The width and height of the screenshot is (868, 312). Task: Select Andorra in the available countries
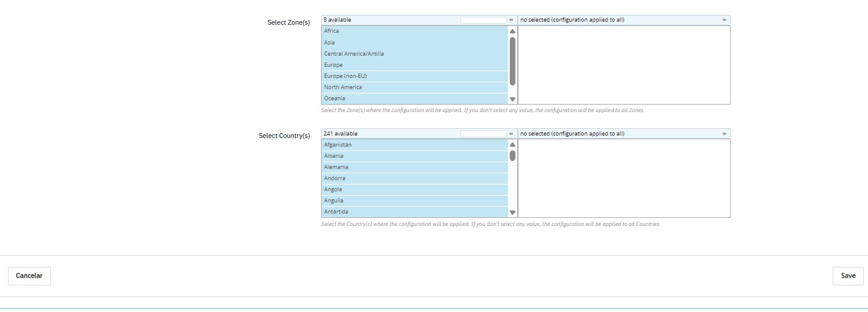[x=415, y=178]
